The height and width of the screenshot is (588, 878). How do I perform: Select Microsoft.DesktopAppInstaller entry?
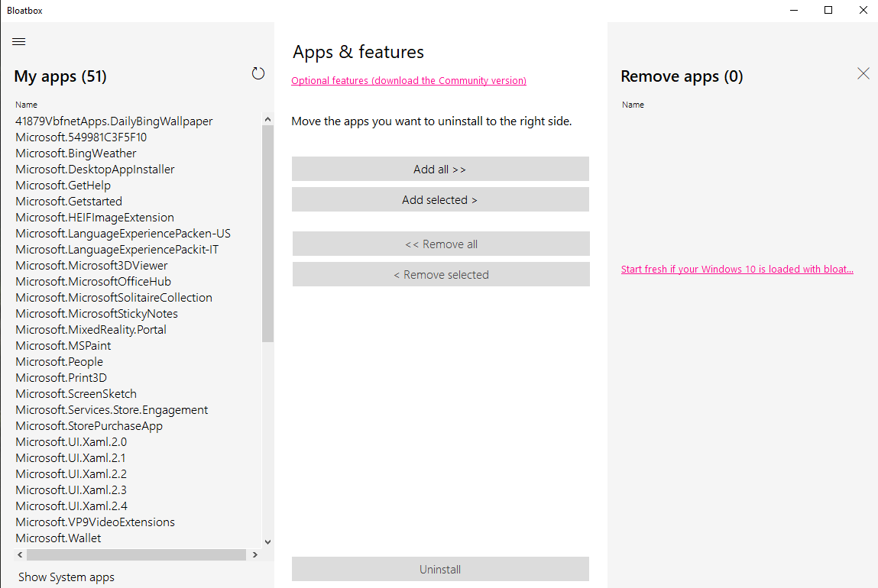click(96, 170)
